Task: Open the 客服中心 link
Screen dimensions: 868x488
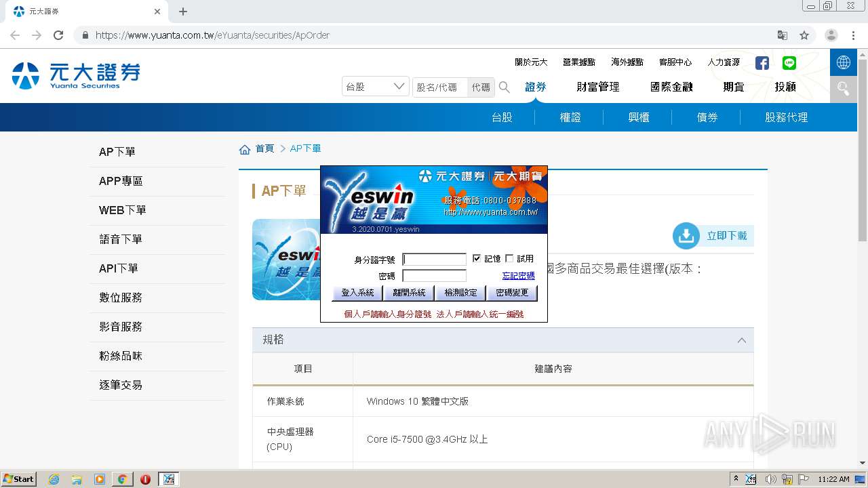Action: 675,62
